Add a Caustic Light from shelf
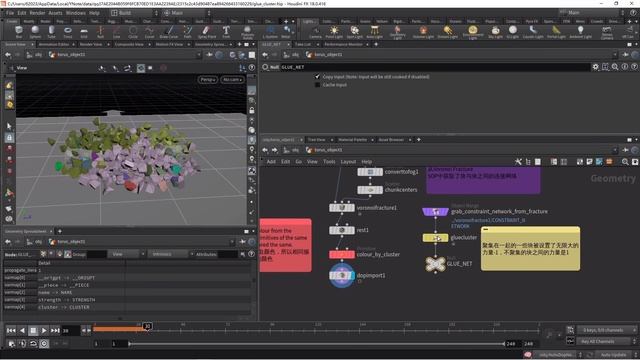The width and height of the screenshot is (640, 360). tap(533, 31)
